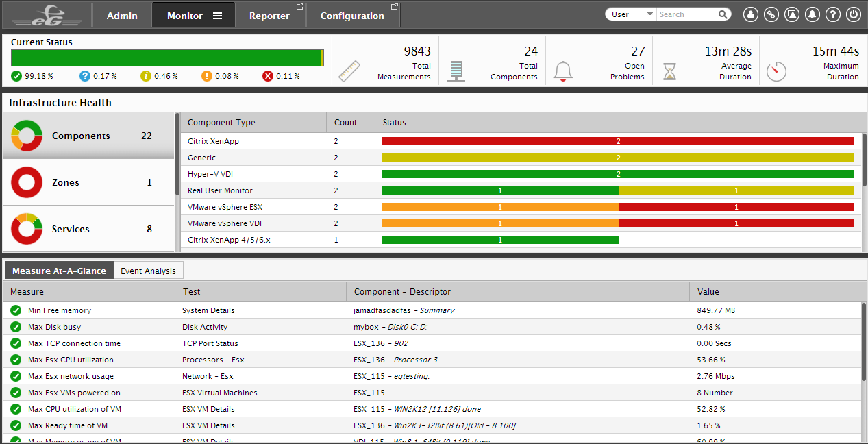Screen dimensions: 868x444
Task: Open the Reporter menu
Action: pos(270,15)
